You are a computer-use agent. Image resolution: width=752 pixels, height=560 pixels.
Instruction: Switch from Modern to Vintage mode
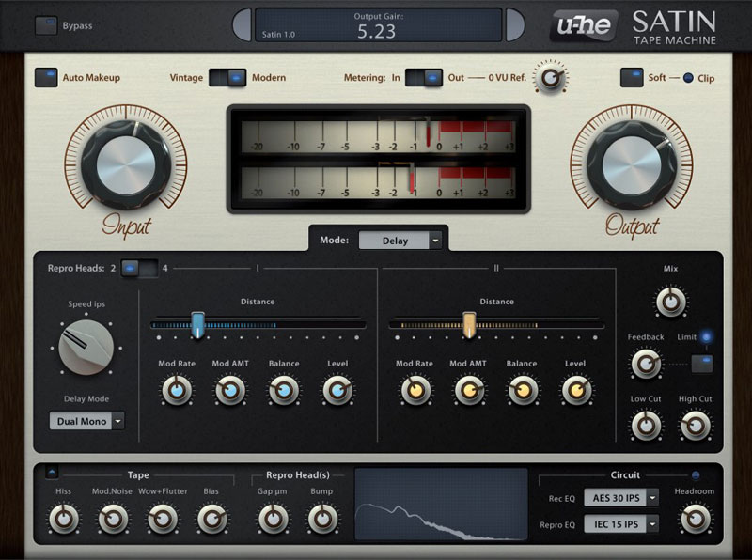click(217, 78)
